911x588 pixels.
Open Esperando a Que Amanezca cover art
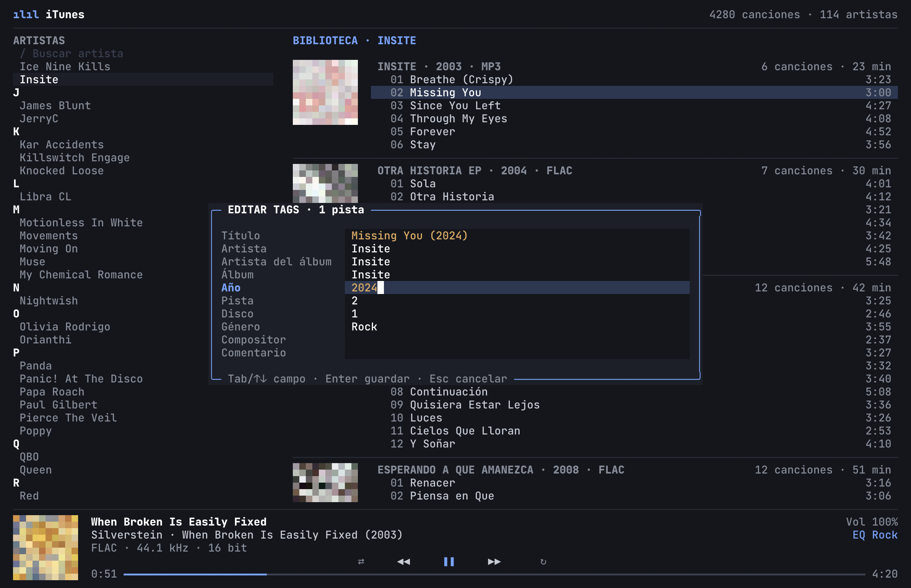pos(325,483)
